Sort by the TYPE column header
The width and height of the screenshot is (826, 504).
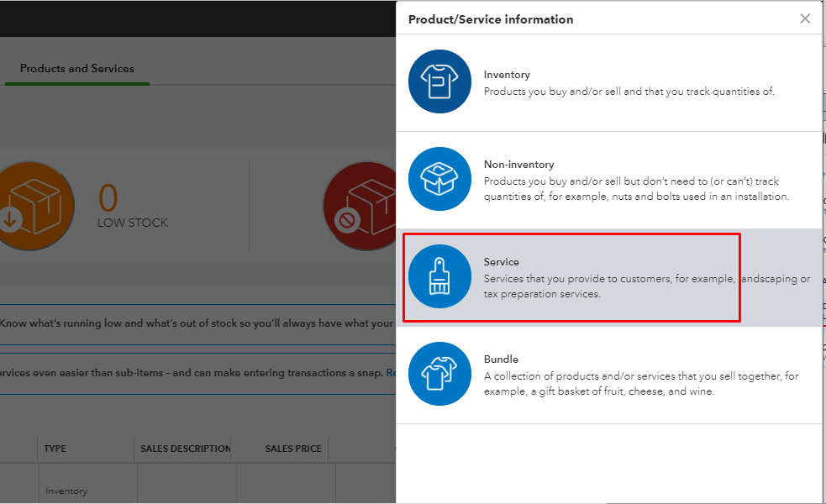[55, 449]
